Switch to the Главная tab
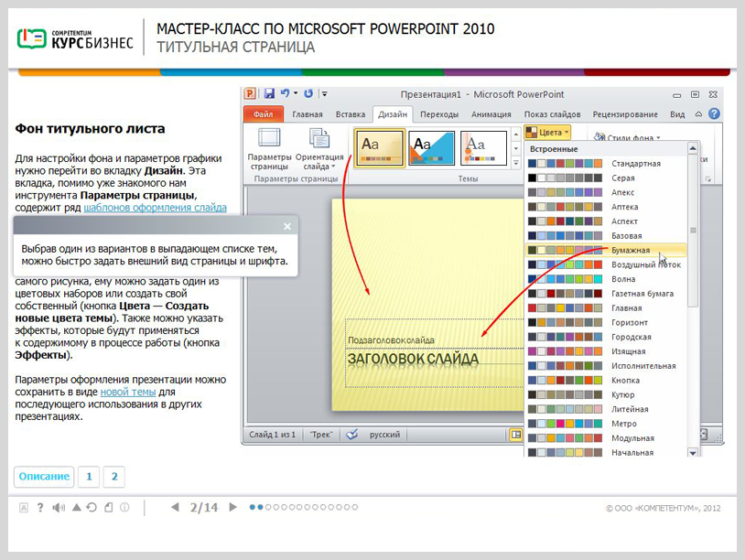 (x=308, y=114)
